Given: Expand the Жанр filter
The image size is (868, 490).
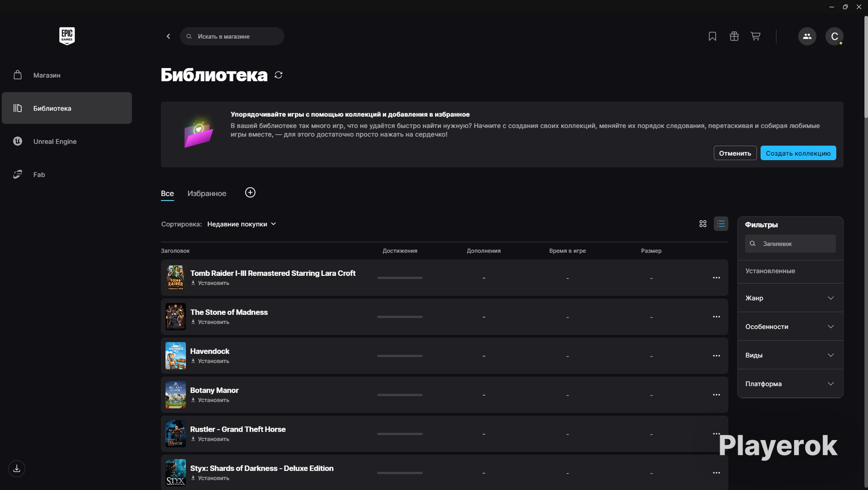Looking at the screenshot, I should pyautogui.click(x=790, y=298).
